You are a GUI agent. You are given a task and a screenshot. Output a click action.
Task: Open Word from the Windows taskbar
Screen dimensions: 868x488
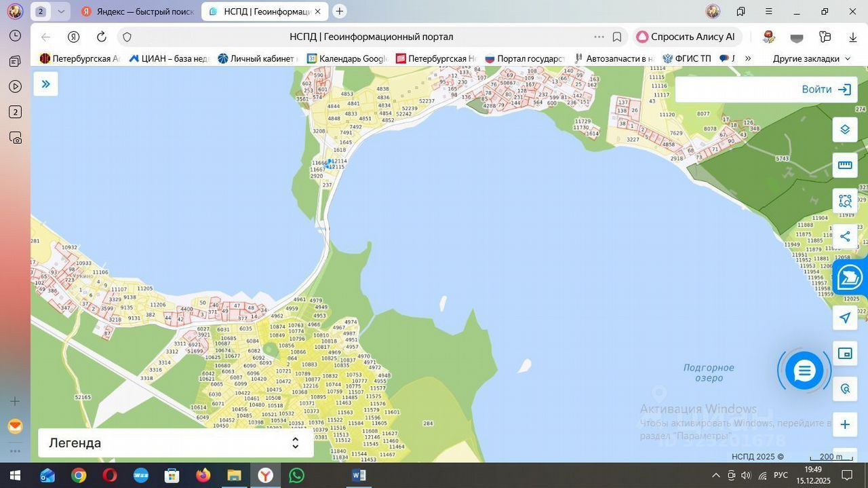click(358, 475)
